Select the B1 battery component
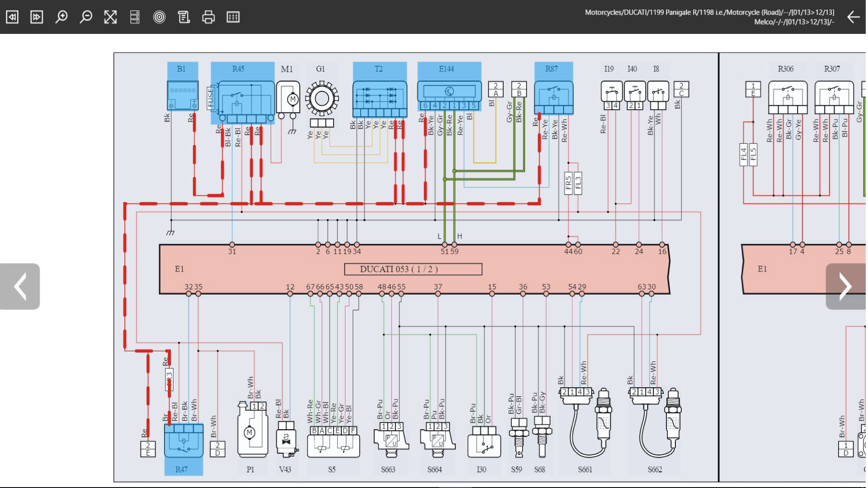 pyautogui.click(x=183, y=95)
